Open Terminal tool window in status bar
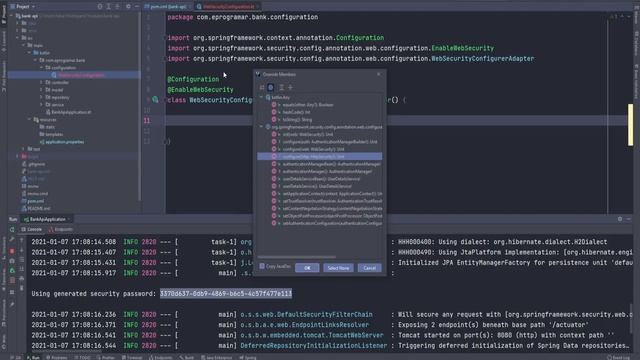Screen dimensions: 640x360 [132, 358]
